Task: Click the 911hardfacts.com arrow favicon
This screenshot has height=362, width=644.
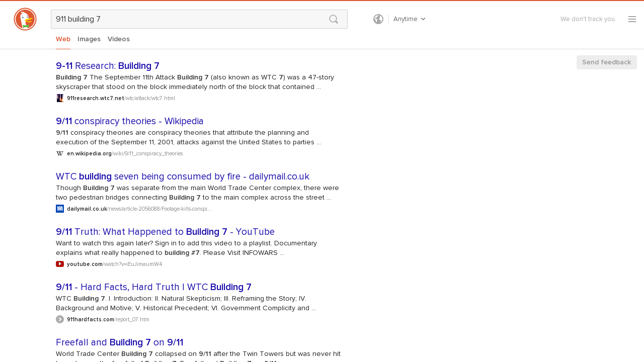Action: click(x=60, y=319)
